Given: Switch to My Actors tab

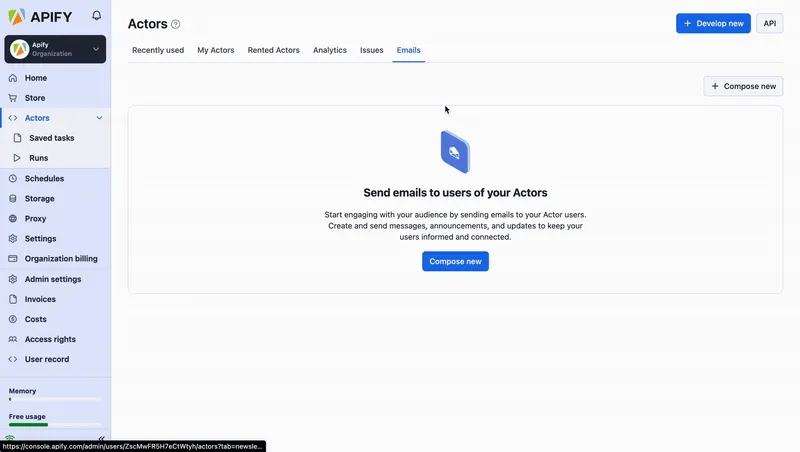Looking at the screenshot, I should (x=216, y=50).
